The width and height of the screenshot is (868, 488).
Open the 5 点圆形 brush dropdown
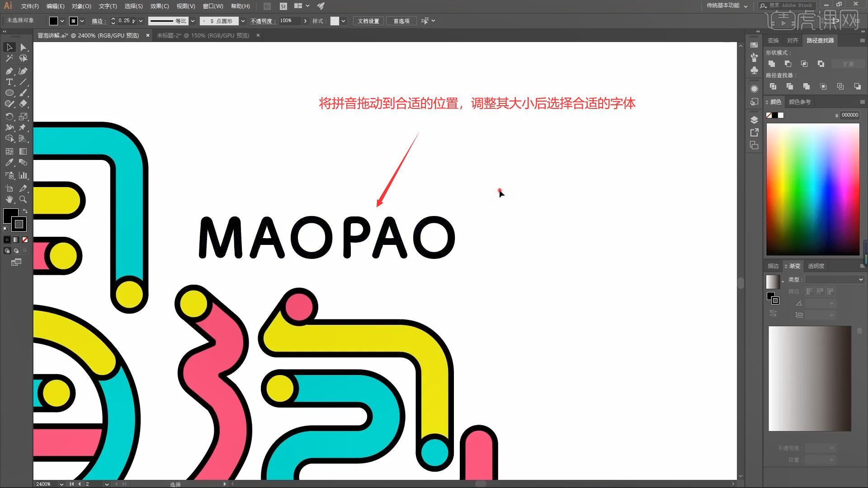click(x=243, y=21)
